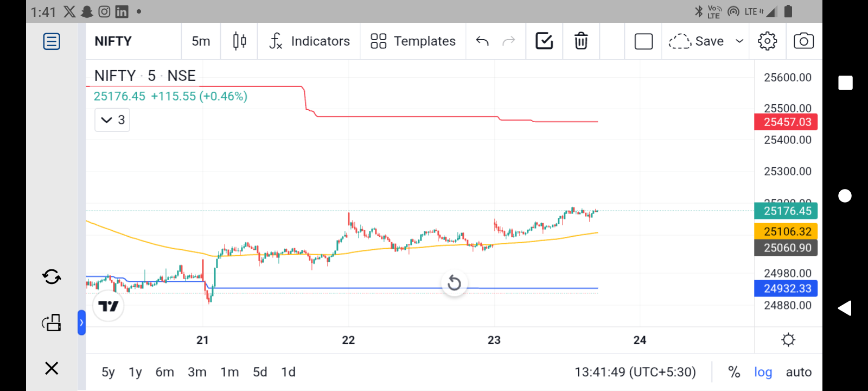Screen dimensions: 868x391
Task: Click the 25176.45 +115.55 (+0.46%) quote
Action: [x=170, y=96]
